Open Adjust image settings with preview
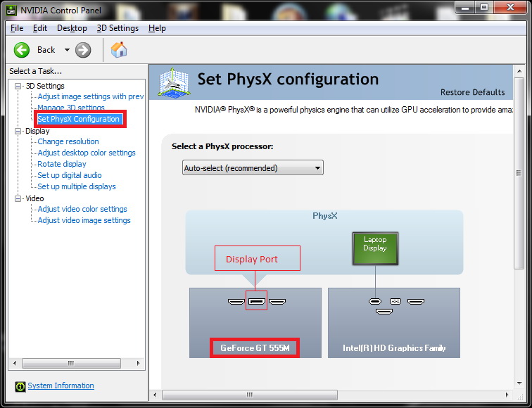532x408 pixels. (x=91, y=96)
